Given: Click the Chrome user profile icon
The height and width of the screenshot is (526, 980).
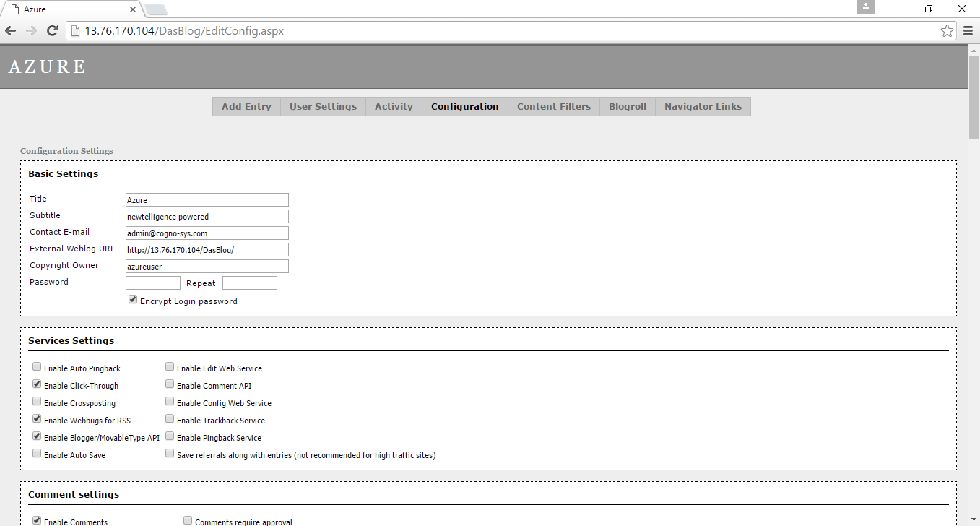Looking at the screenshot, I should pyautogui.click(x=865, y=7).
